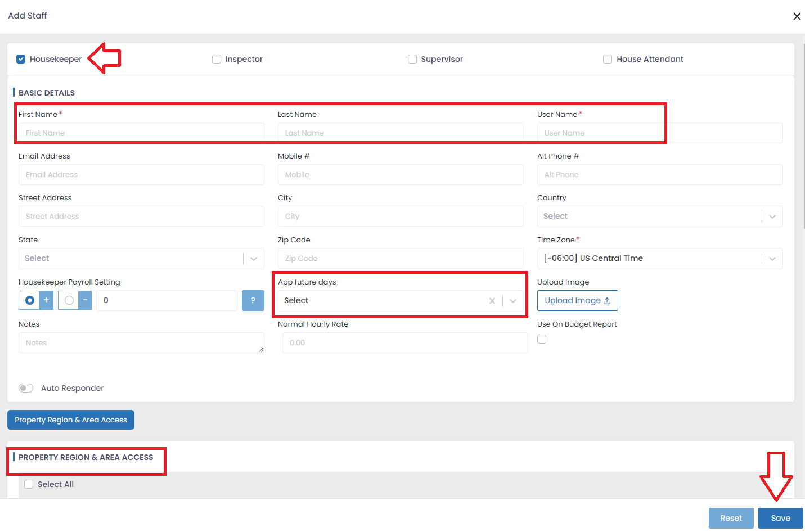Select the plus payroll radio option
805x532 pixels.
tap(29, 300)
